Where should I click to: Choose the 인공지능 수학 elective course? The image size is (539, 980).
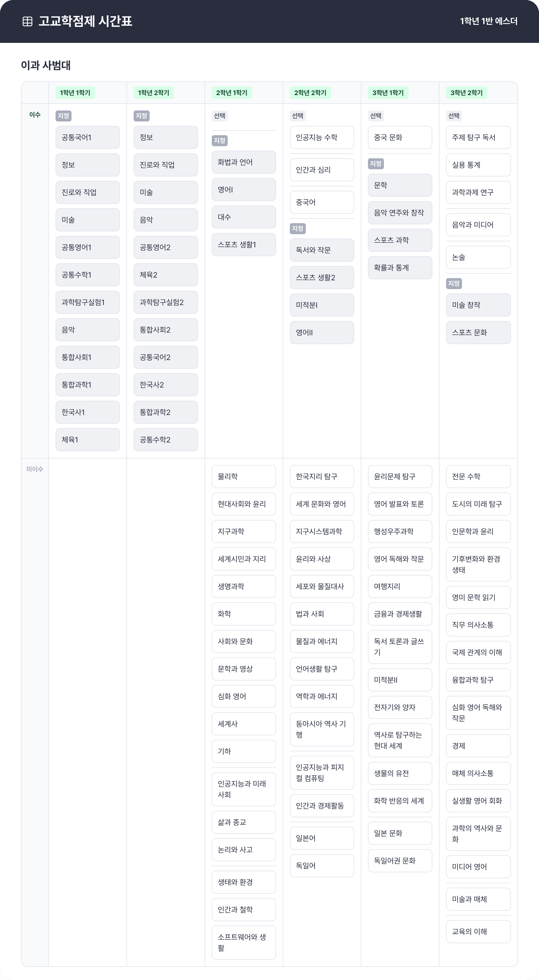pyautogui.click(x=322, y=137)
